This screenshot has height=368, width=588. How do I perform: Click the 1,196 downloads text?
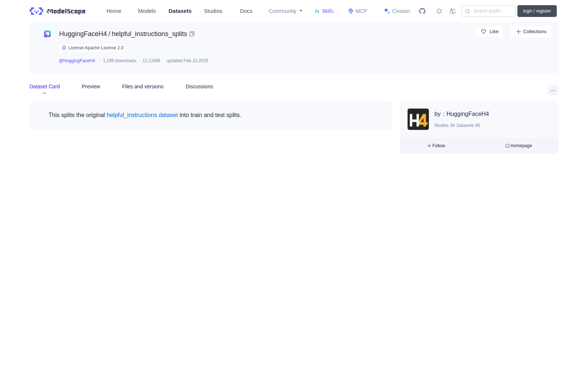pos(119,61)
